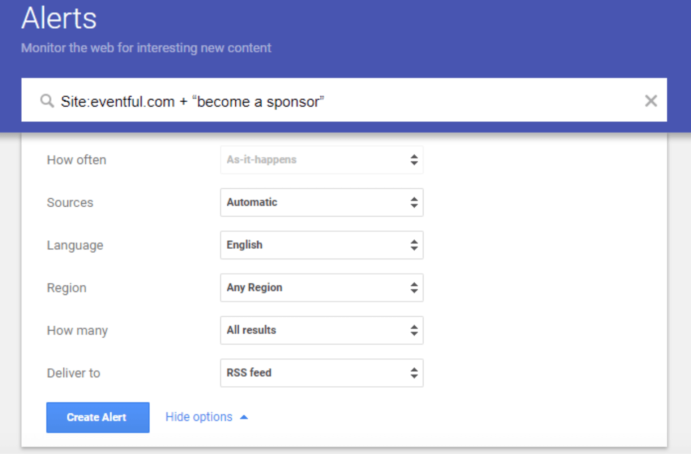Screen dimensions: 691x454
Task: Click the Create Alert button
Action: [98, 417]
